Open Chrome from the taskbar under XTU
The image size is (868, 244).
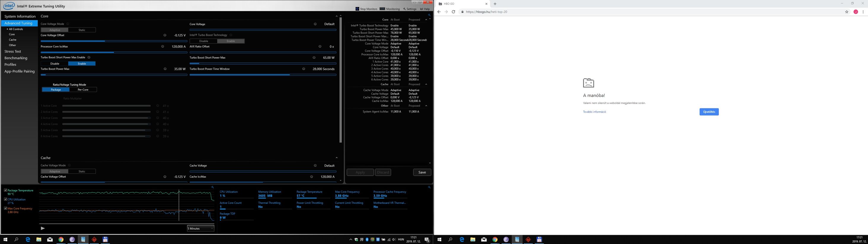(61, 240)
